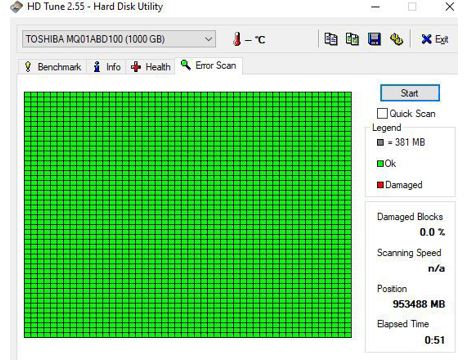
Task: Click the red Damaged legend swatch
Action: click(x=380, y=185)
